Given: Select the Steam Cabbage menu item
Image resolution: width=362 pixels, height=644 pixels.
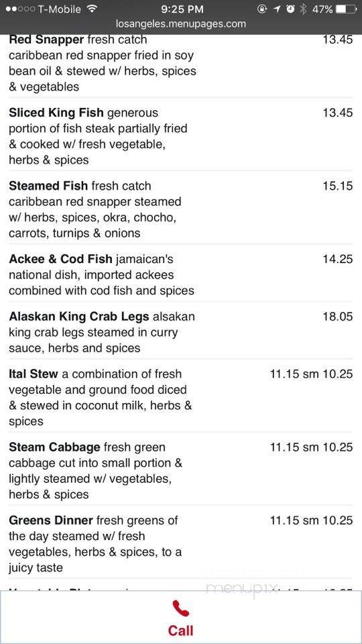Looking at the screenshot, I should click(x=180, y=471).
